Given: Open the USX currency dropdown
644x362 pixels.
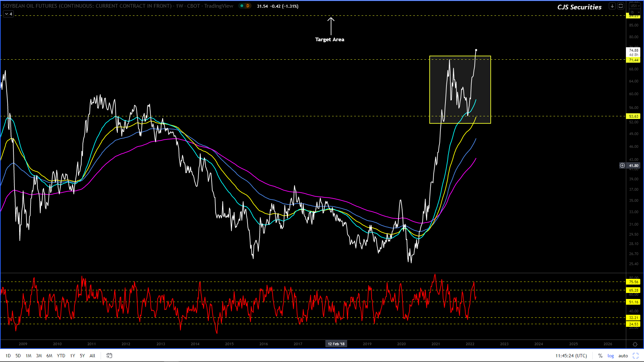Looking at the screenshot, I should (635, 6).
